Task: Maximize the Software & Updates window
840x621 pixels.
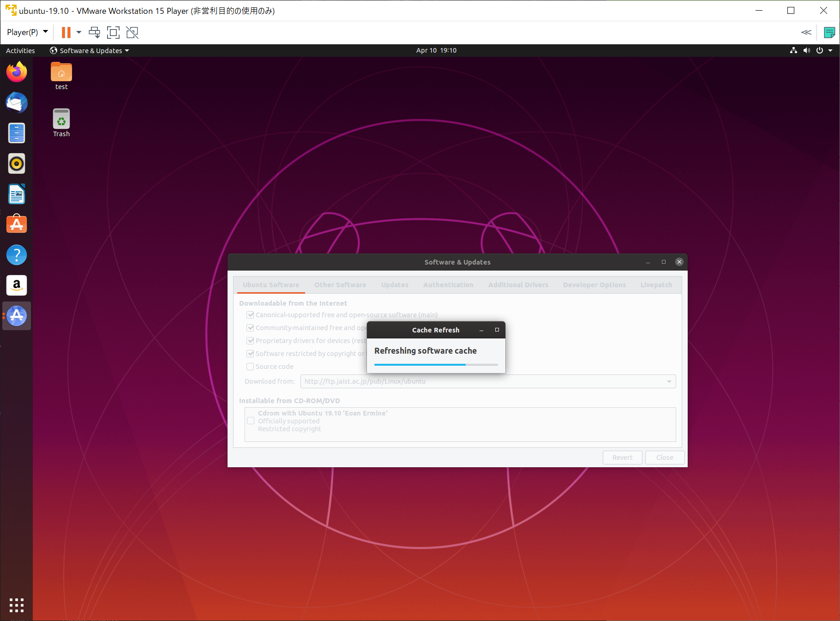Action: coord(664,262)
